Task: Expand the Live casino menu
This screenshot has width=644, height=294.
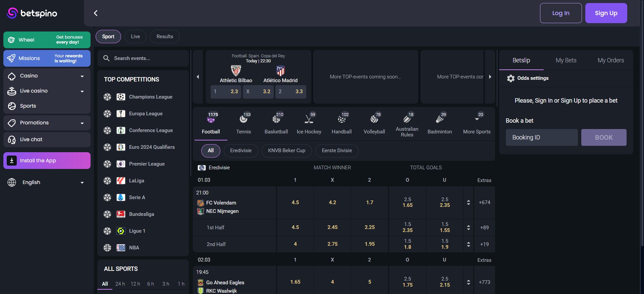Action: coord(47,91)
